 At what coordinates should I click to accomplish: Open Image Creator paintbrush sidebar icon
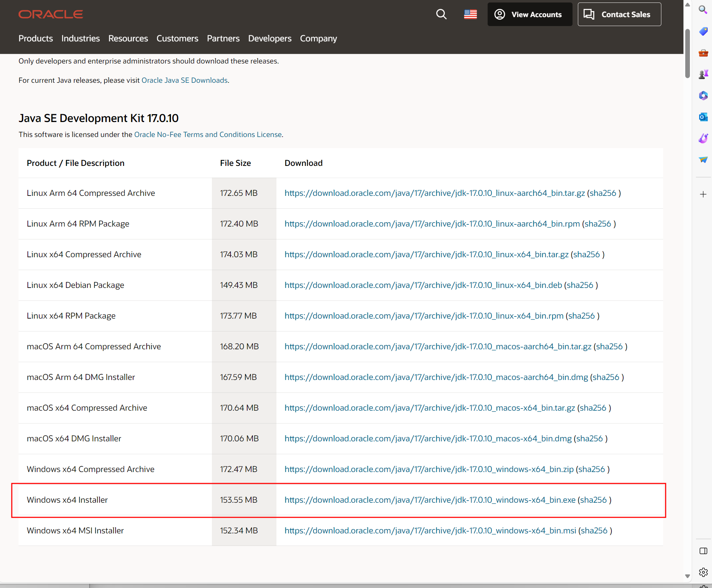pyautogui.click(x=703, y=138)
